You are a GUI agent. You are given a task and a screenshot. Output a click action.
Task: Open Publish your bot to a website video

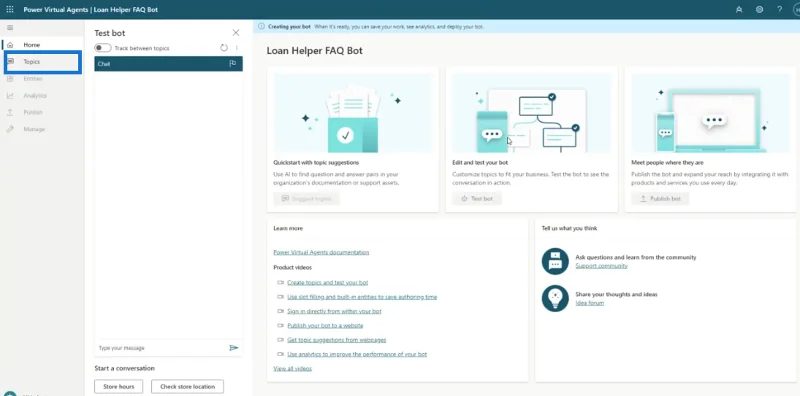(325, 325)
